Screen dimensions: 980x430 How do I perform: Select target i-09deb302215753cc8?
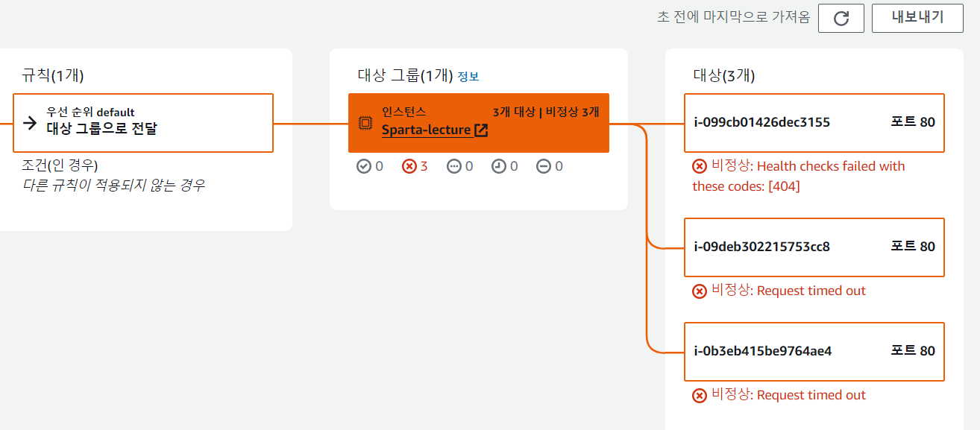[x=814, y=247]
